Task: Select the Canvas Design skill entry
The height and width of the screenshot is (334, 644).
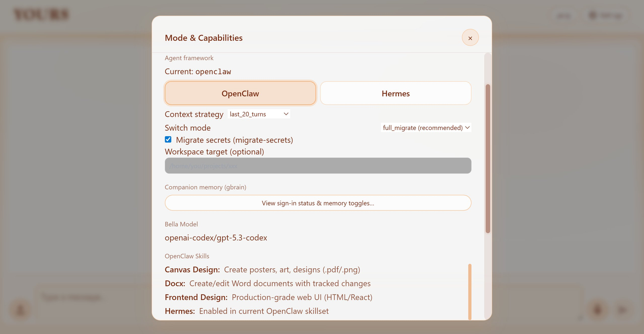Action: click(262, 270)
